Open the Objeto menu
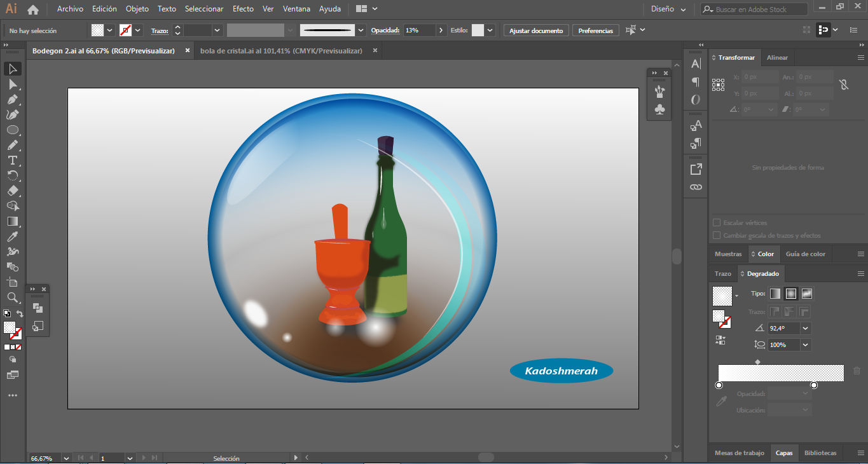Viewport: 868px width, 464px height. (137, 9)
